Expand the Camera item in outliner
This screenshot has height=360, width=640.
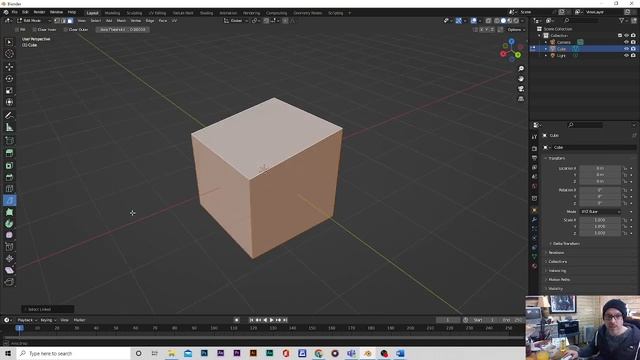tap(546, 42)
